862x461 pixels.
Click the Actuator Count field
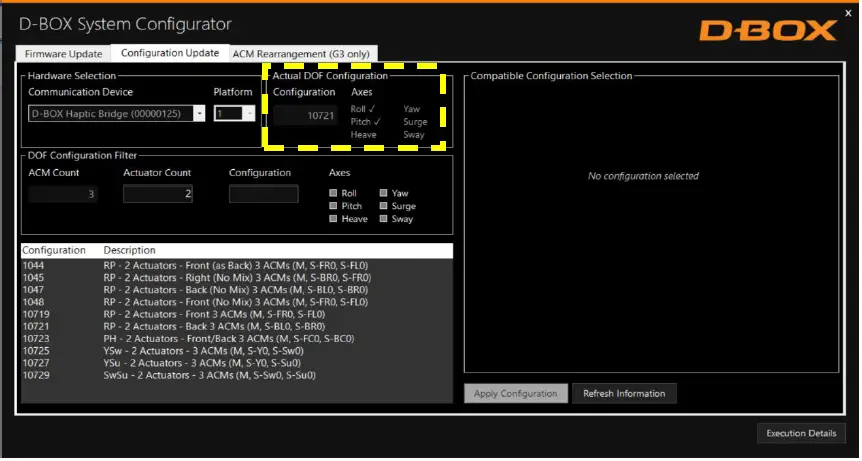click(x=157, y=194)
